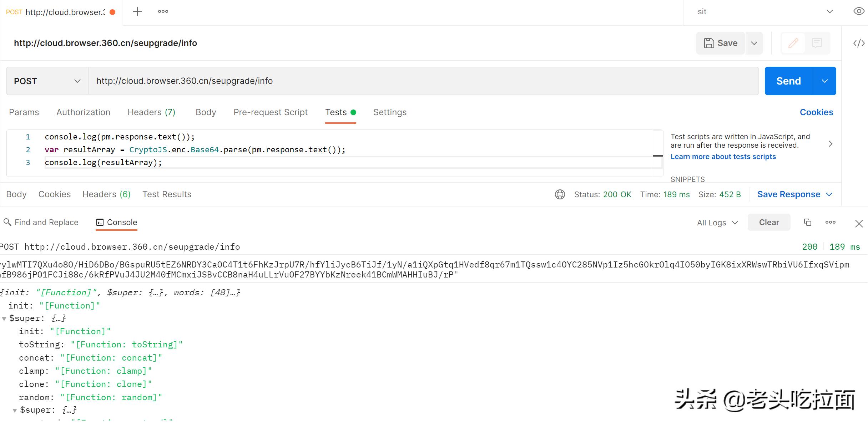Open the code snippet panel icon

(x=859, y=43)
